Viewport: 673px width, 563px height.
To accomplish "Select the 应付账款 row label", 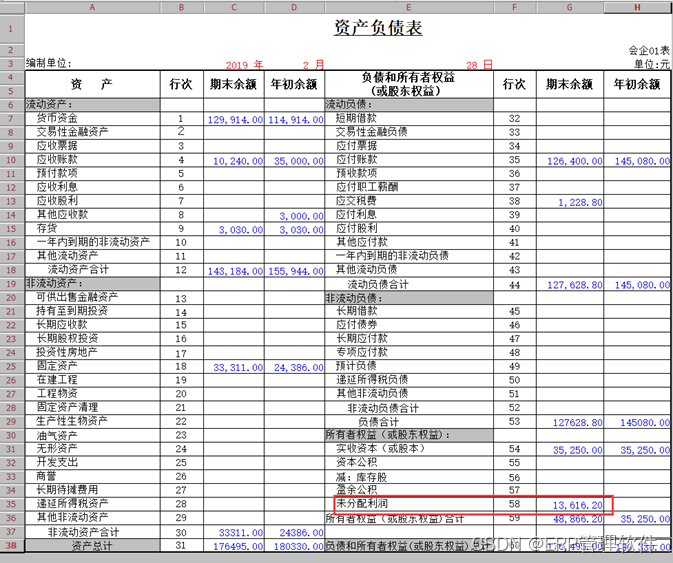I will (356, 159).
